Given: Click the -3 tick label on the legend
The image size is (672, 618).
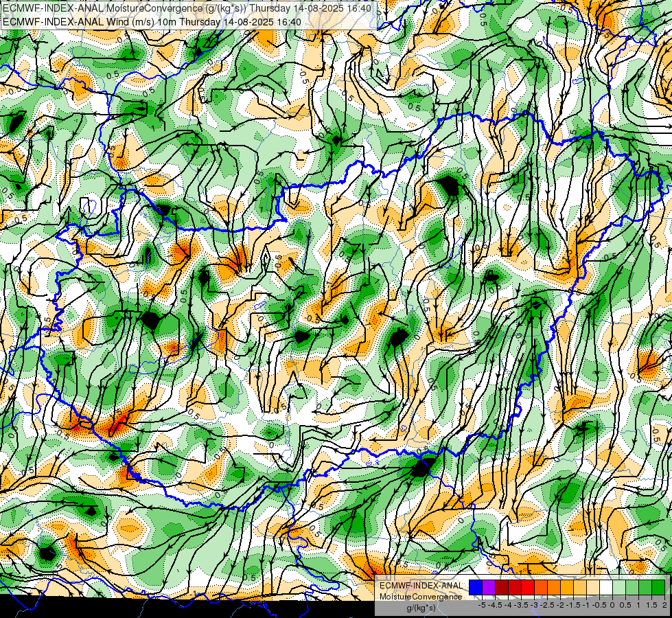Looking at the screenshot, I should [533, 605].
